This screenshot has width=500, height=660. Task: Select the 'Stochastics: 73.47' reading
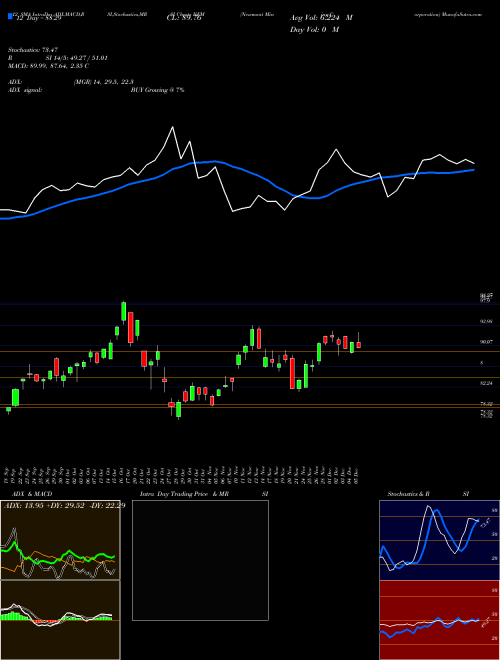click(x=32, y=50)
